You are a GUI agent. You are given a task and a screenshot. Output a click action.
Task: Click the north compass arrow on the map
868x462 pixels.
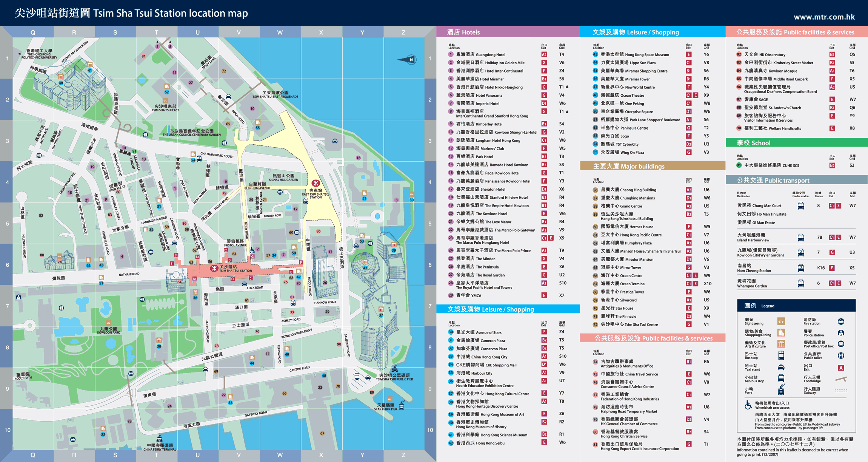407,59
